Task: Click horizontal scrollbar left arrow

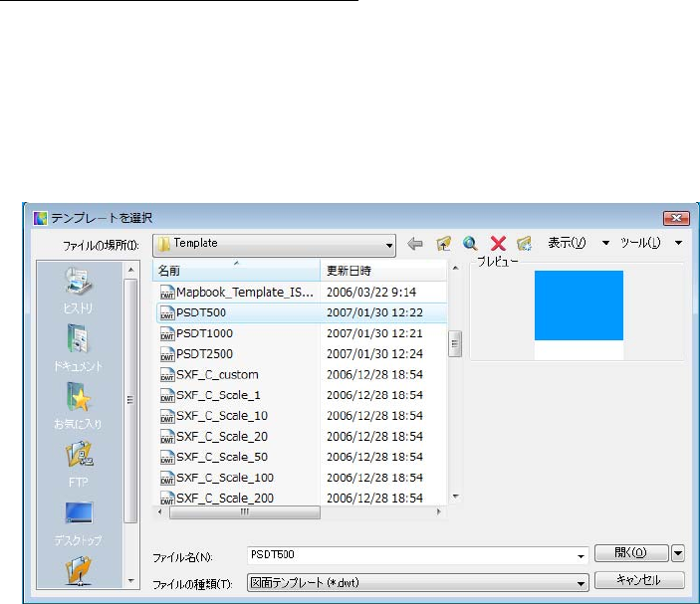Action: point(160,512)
